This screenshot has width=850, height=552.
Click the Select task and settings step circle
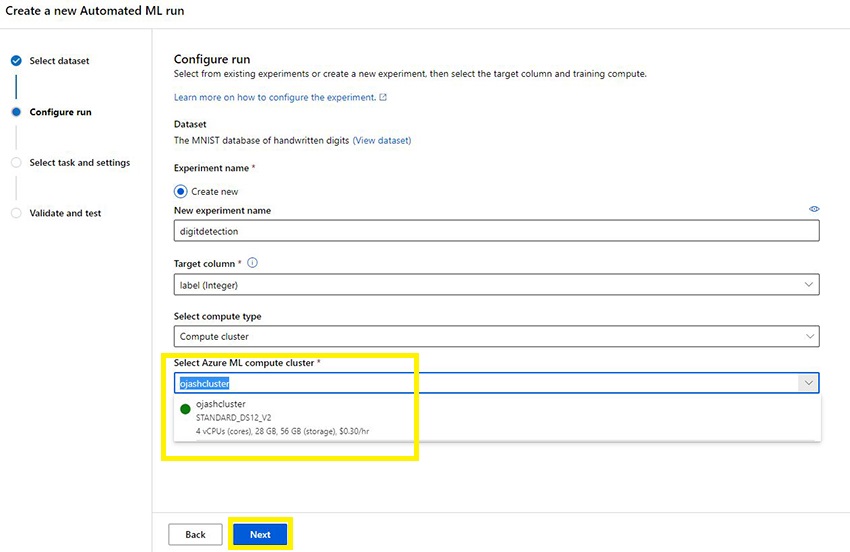click(x=16, y=163)
